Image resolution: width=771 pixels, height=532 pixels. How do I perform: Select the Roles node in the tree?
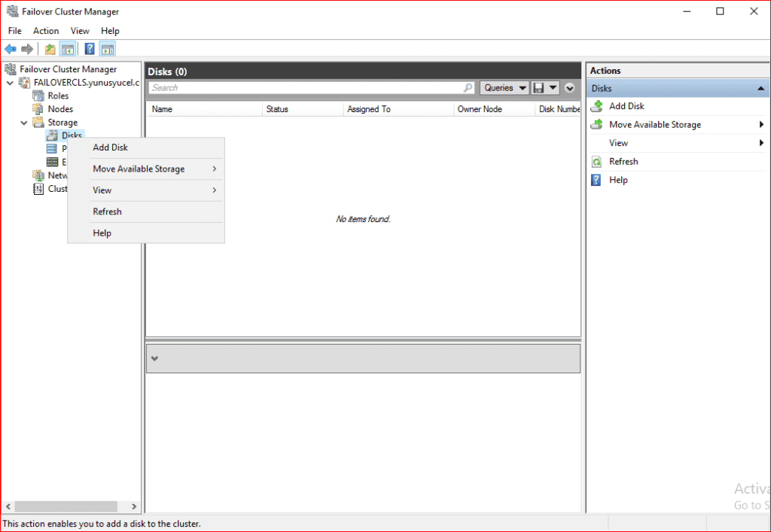(57, 96)
